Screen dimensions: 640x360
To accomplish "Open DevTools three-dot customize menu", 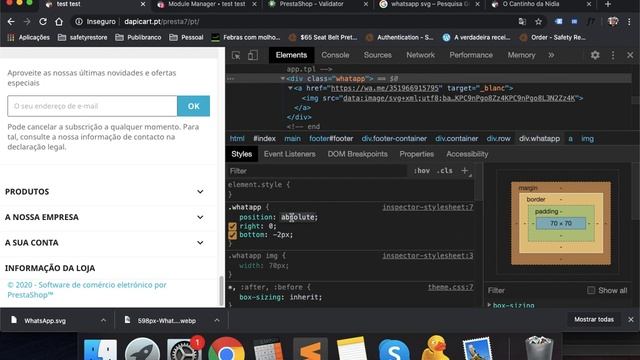I will pos(613,55).
